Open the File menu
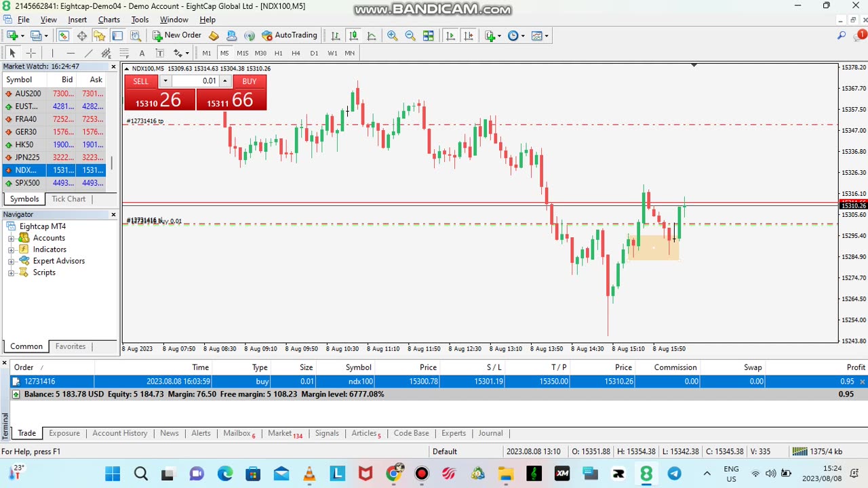868x488 pixels. point(23,20)
